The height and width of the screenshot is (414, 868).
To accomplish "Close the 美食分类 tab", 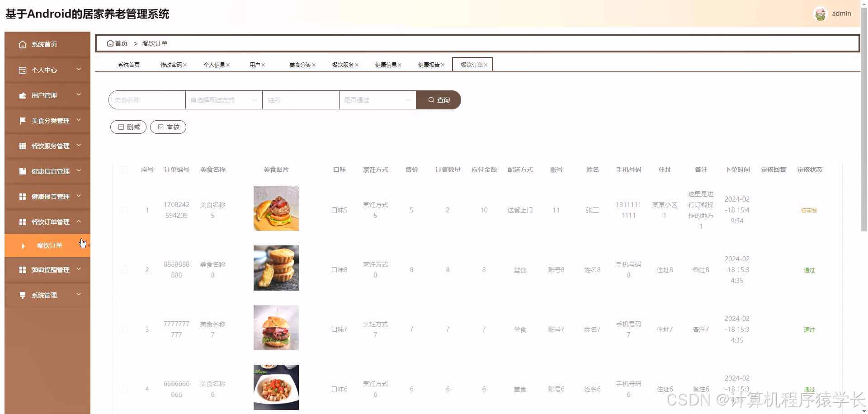I will click(x=314, y=65).
